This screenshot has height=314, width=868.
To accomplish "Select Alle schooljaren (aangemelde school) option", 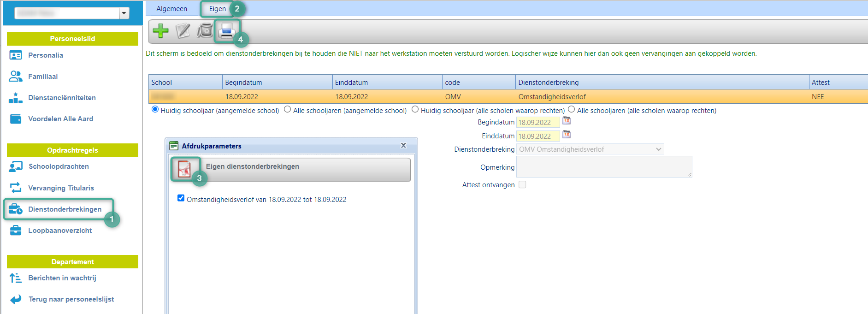I will point(288,110).
